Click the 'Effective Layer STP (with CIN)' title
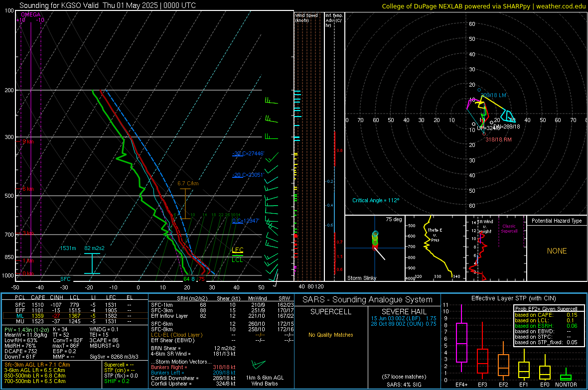 point(513,298)
